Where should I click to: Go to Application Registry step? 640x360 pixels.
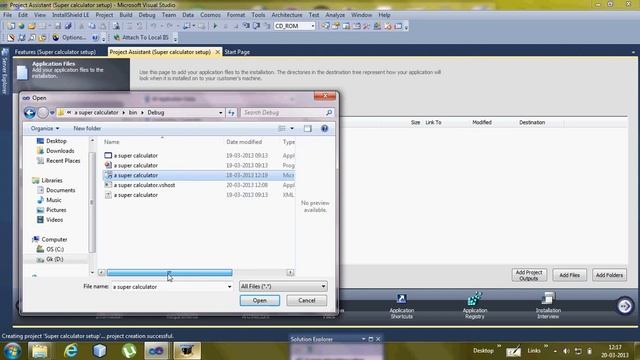(x=474, y=306)
